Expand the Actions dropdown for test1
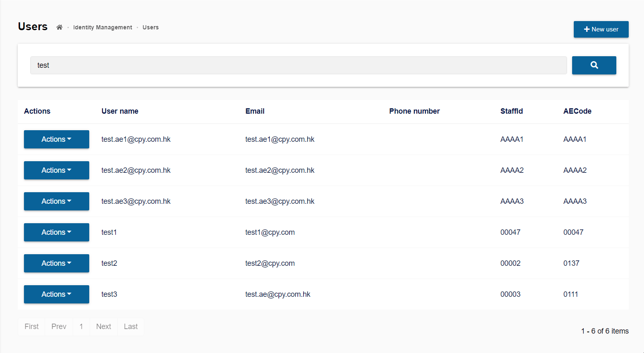The image size is (644, 353). pos(56,232)
